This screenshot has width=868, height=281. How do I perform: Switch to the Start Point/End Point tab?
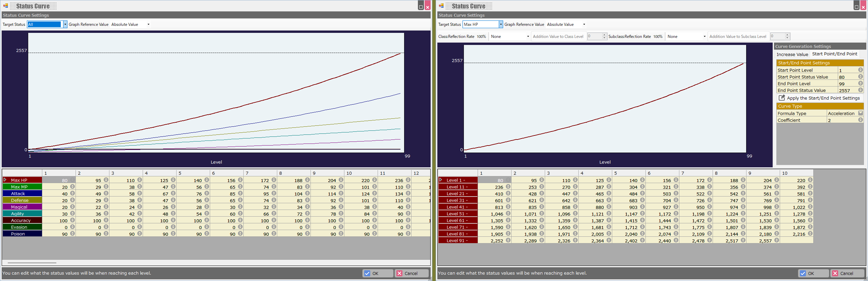[x=834, y=54]
